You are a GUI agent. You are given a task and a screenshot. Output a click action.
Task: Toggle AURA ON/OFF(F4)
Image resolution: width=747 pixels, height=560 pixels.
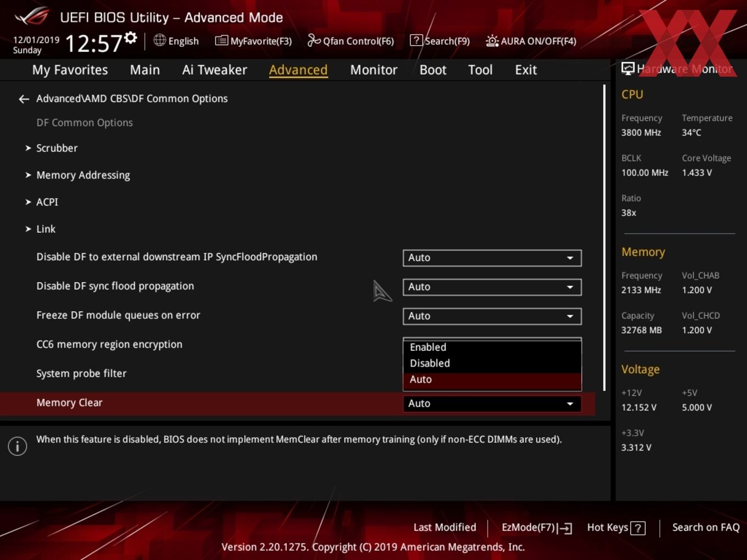click(x=531, y=41)
